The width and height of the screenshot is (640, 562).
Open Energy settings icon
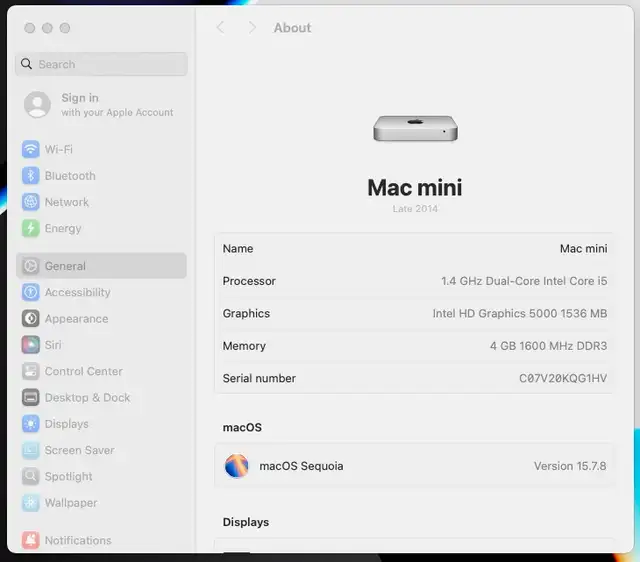(31, 228)
